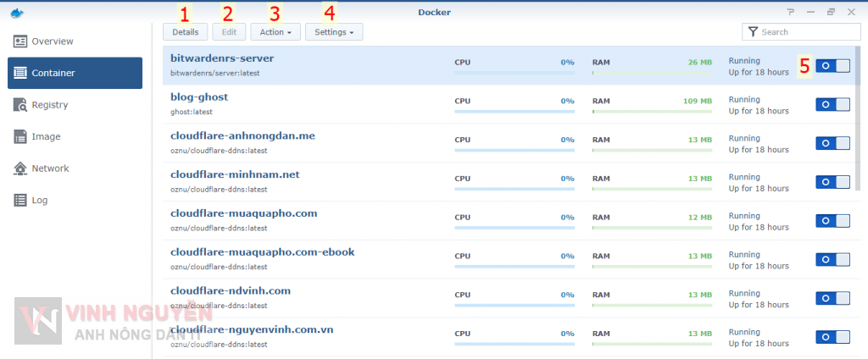Toggle the cloudflare-nguyenvinh.com.vn container switch
This screenshot has height=359, width=868.
(832, 337)
